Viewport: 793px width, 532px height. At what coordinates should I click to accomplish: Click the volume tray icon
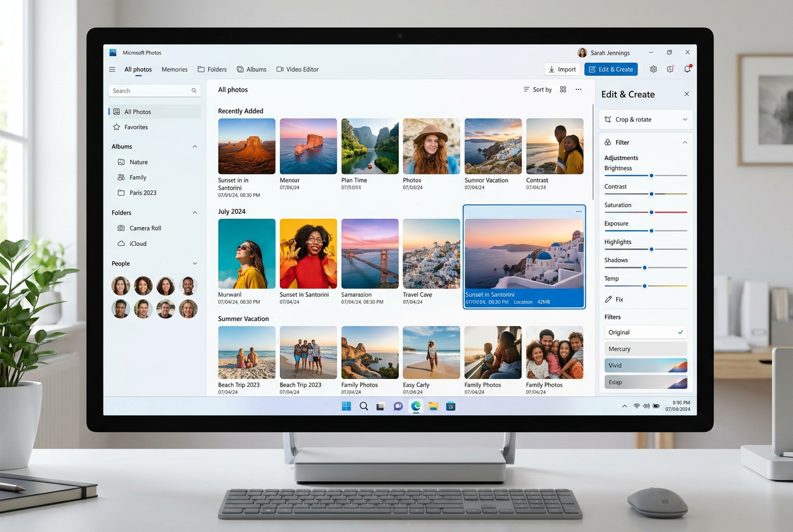[646, 407]
